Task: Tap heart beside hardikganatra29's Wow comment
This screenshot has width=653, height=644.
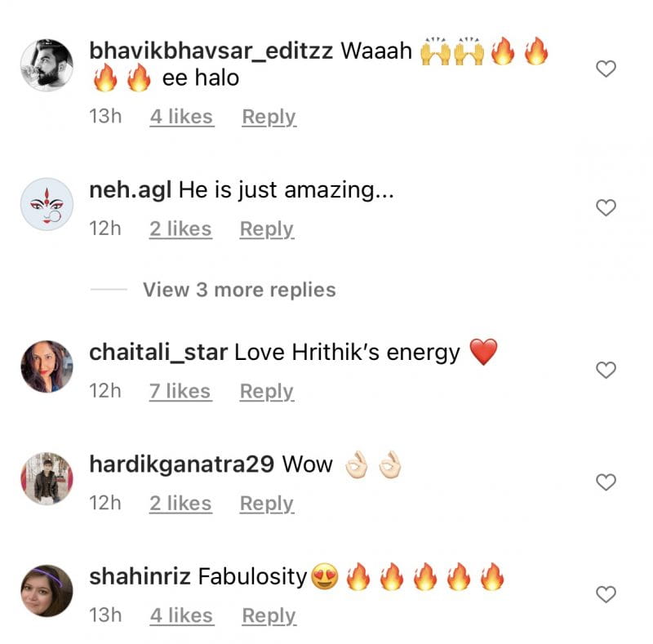Action: 606,482
